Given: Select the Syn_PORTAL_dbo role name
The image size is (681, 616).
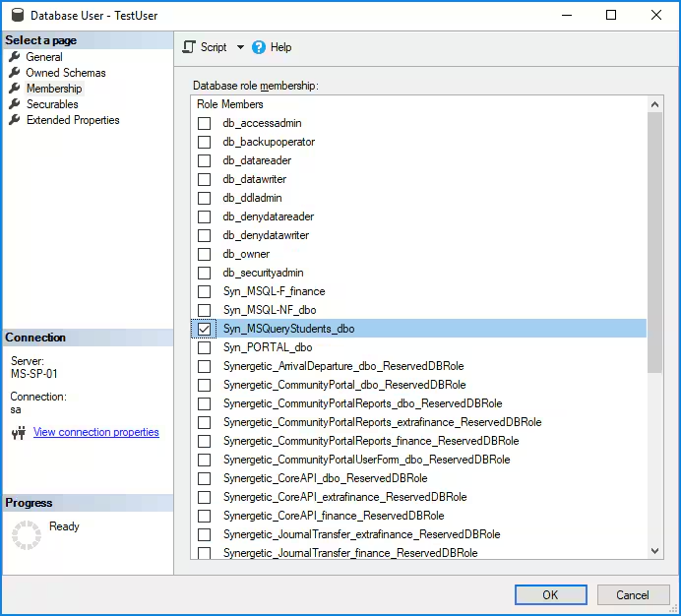Looking at the screenshot, I should pyautogui.click(x=268, y=347).
